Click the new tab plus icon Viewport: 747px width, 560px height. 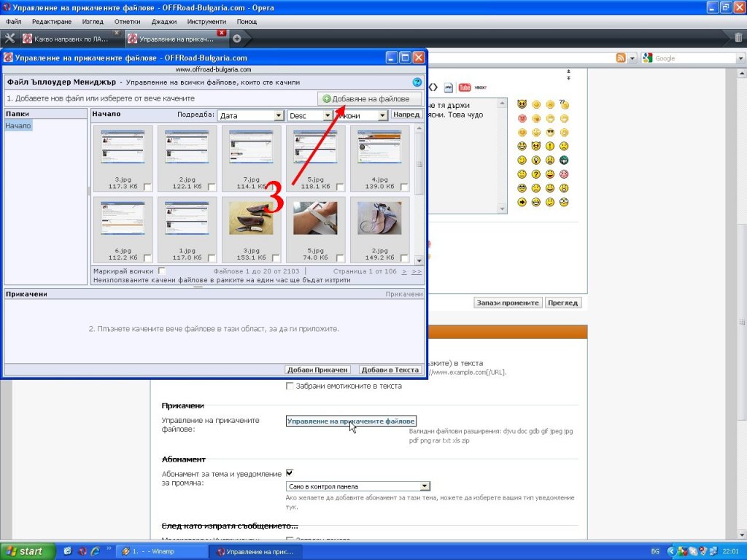pos(236,39)
